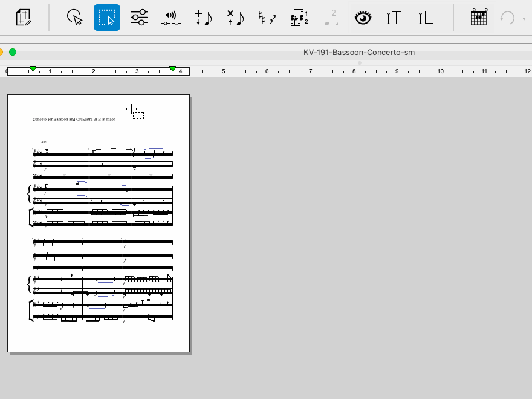
Task: Click the left green margin marker on ruler
Action: coord(33,69)
